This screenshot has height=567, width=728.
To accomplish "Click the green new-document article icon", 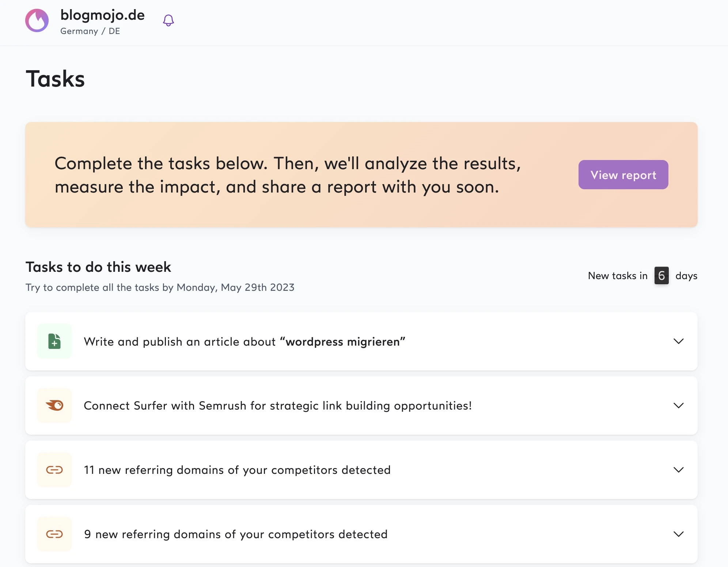I will 54,341.
